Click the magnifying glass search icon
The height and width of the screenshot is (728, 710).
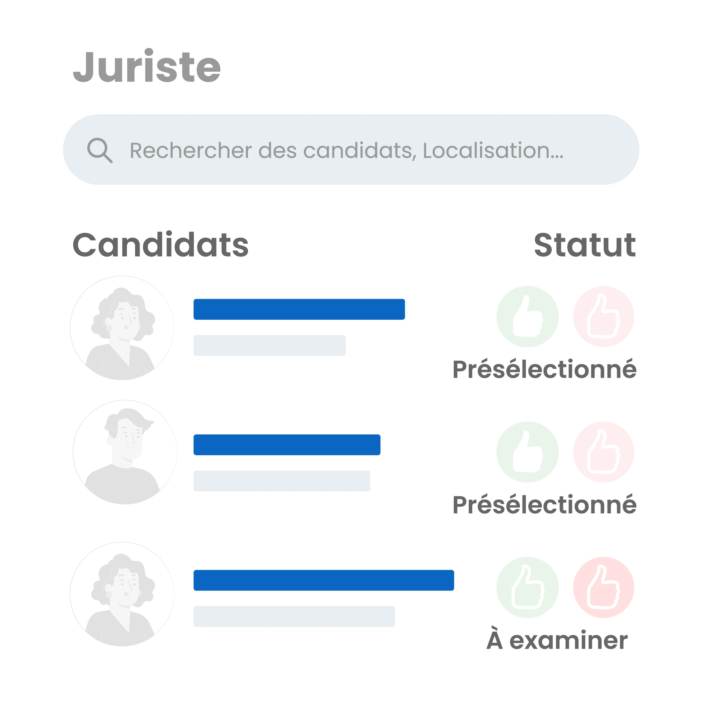tap(100, 150)
